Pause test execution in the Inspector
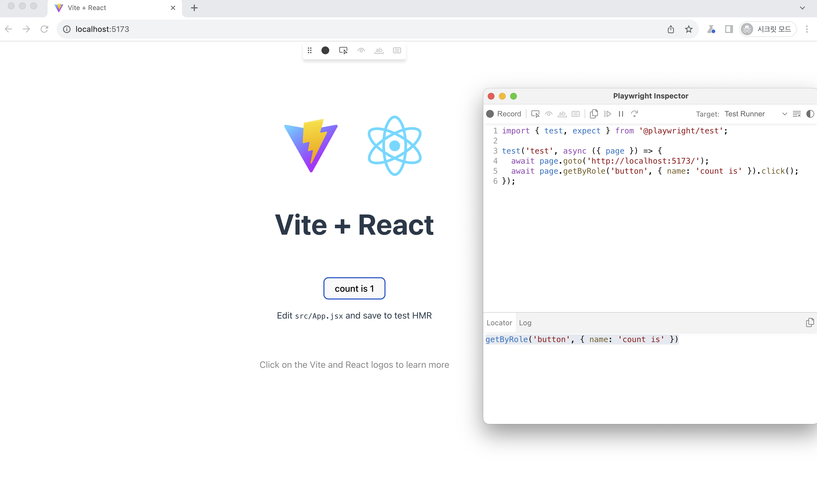Screen dimensions: 817x504 coord(620,114)
